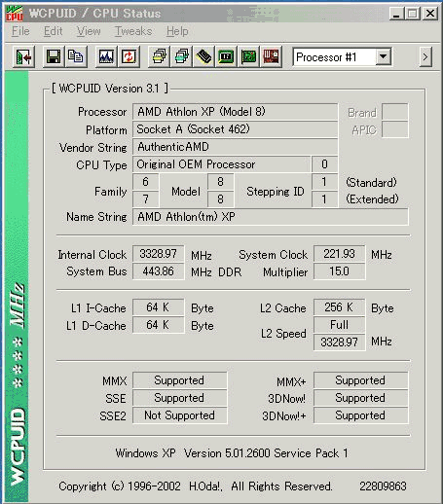Click the Multiplier value 15.0

click(339, 271)
